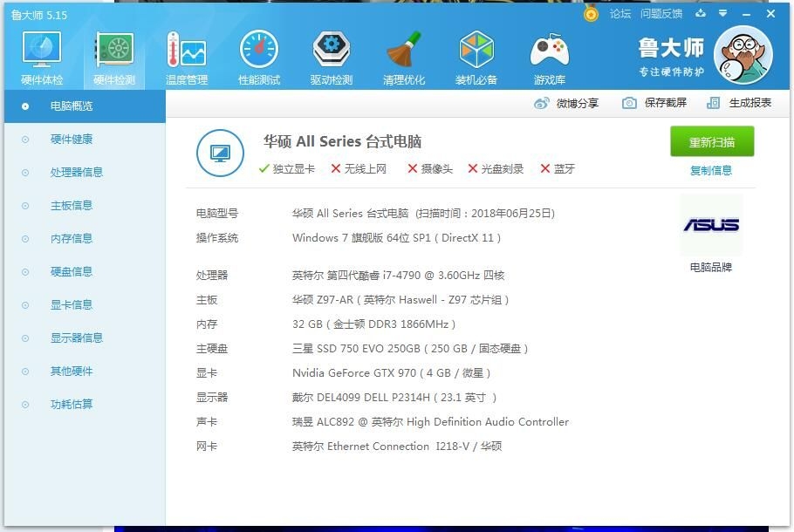The height and width of the screenshot is (532, 794).
Task: Click the ASUS brand logo thumbnail
Action: 711,225
